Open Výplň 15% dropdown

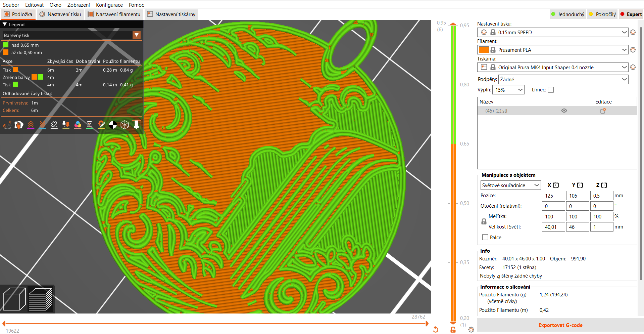508,90
